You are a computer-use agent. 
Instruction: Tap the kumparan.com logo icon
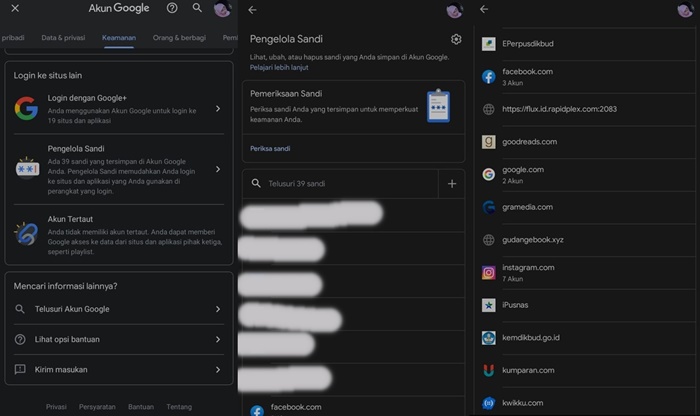488,370
